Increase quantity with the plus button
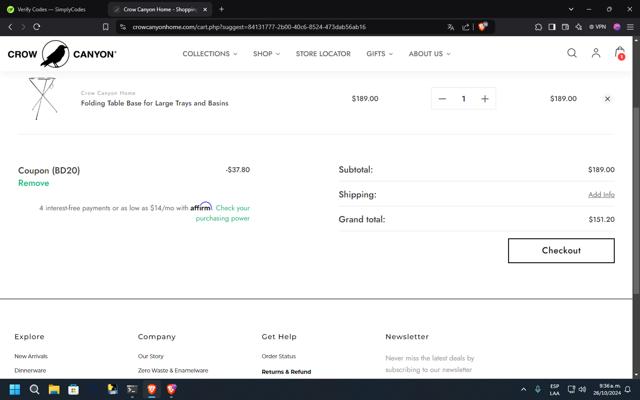Screen dimensions: 640x400 [484, 99]
